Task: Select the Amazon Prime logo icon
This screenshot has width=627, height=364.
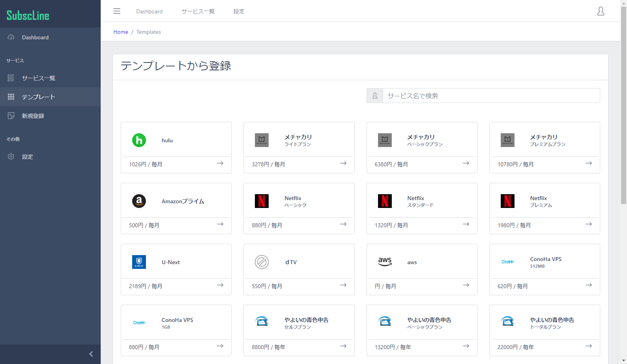Action: 139,201
